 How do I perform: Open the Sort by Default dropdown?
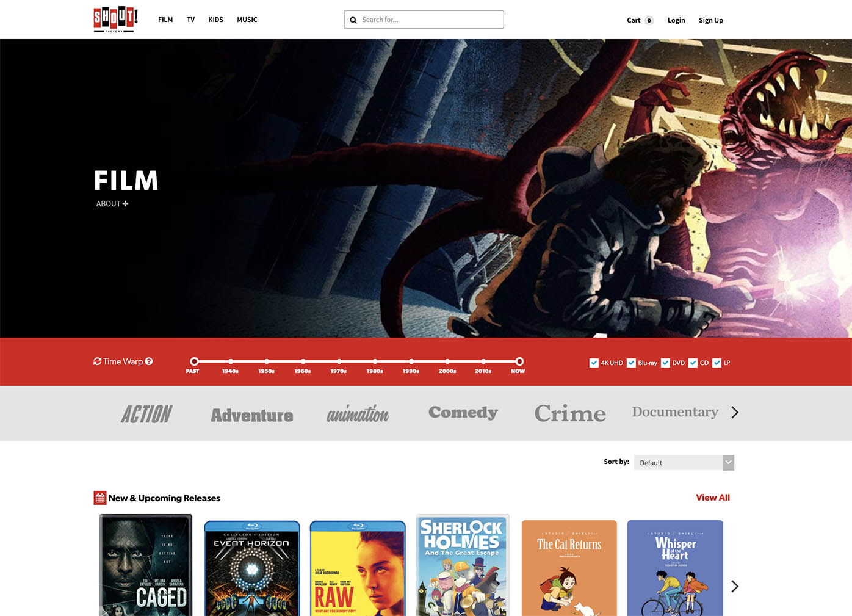click(684, 463)
